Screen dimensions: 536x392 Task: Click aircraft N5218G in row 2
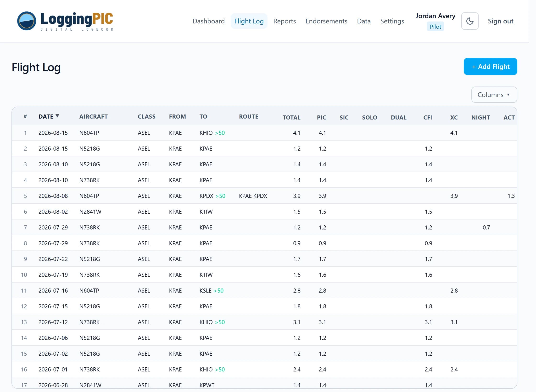(x=89, y=148)
